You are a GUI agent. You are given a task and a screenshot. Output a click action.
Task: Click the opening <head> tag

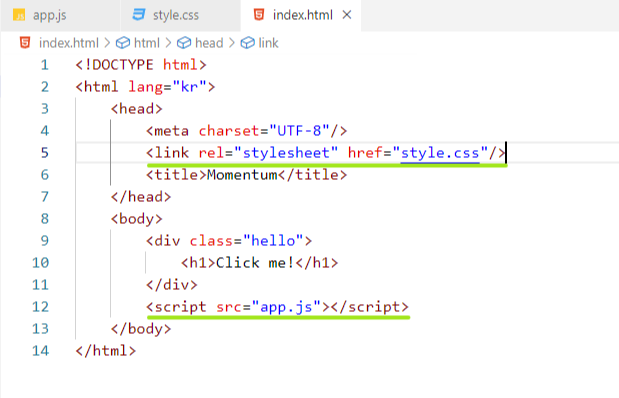coord(137,109)
